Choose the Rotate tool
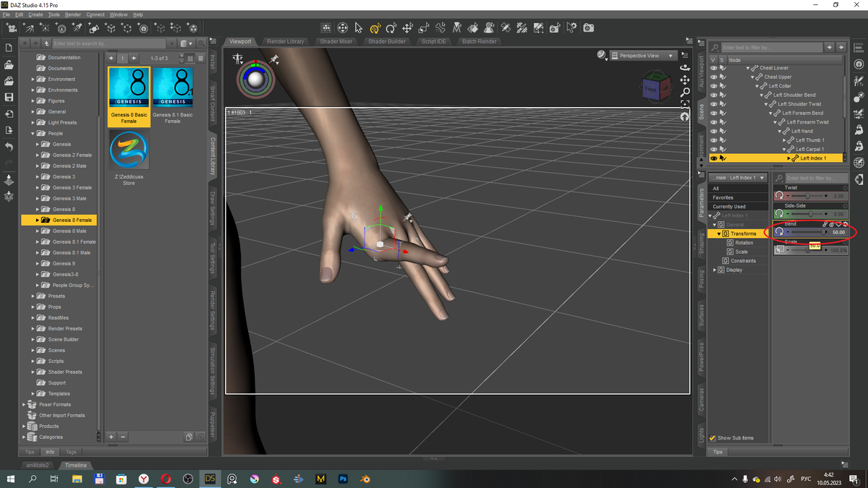Image resolution: width=868 pixels, height=488 pixels. [x=391, y=28]
